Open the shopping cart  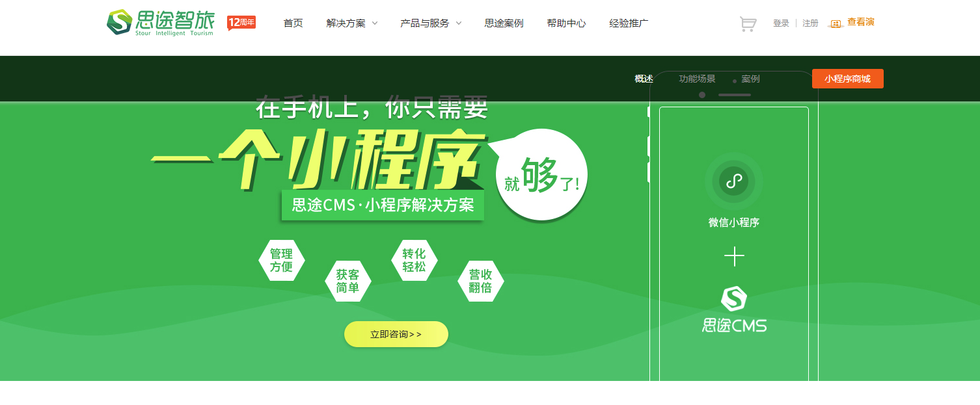748,24
